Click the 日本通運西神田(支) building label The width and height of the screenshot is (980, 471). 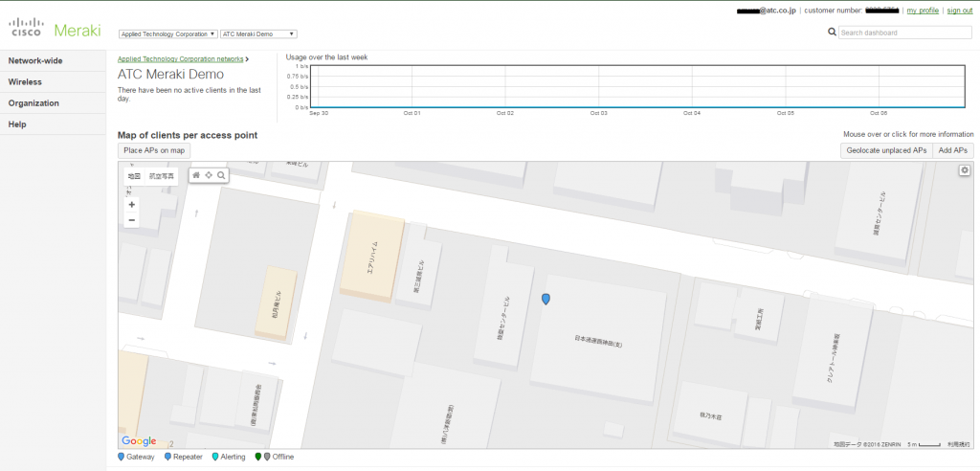pos(598,341)
